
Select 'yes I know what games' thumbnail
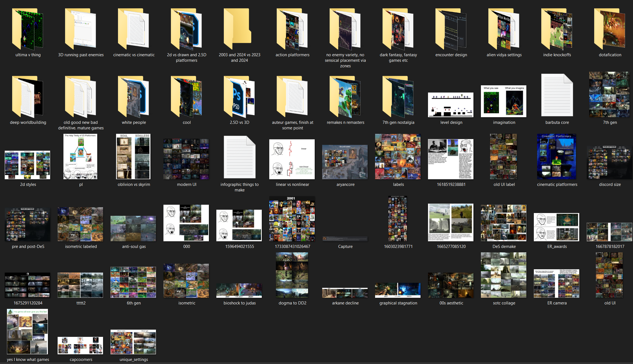[27, 332]
